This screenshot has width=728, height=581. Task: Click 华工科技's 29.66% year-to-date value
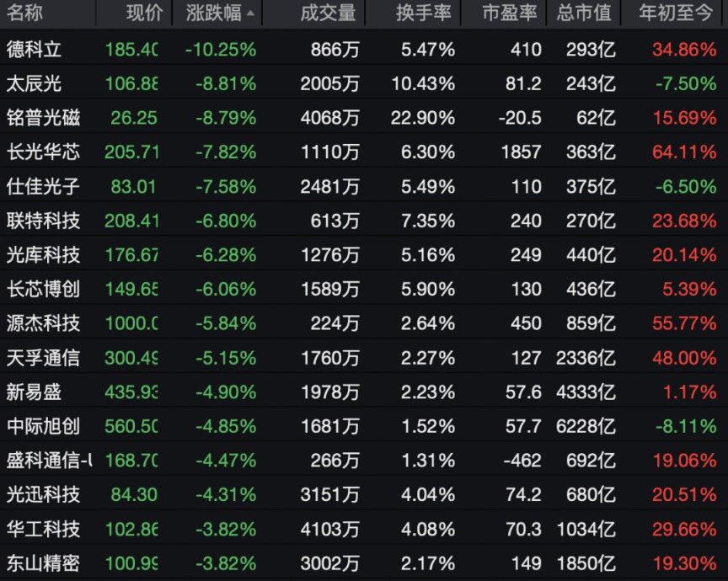pos(684,529)
